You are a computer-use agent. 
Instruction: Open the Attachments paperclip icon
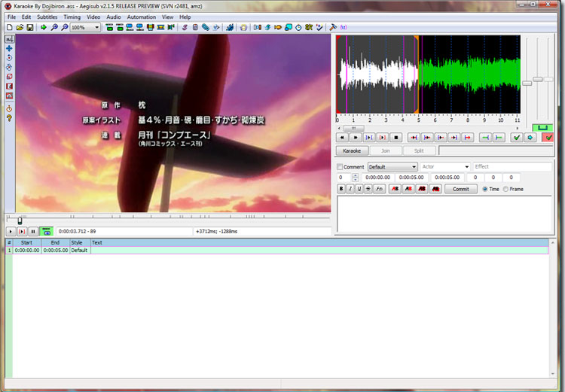pos(206,27)
